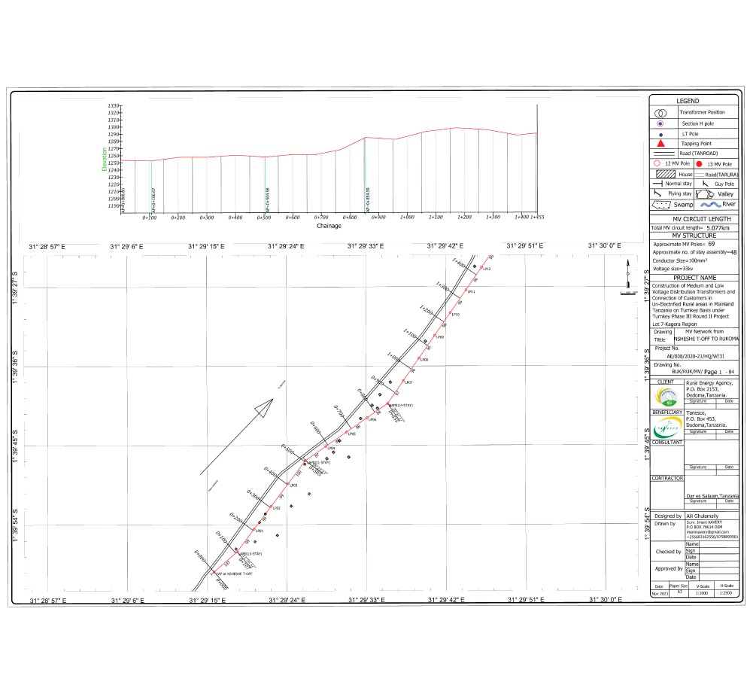Click the Rural Energy Agency client logo
This screenshot has width=753, height=700.
click(666, 396)
